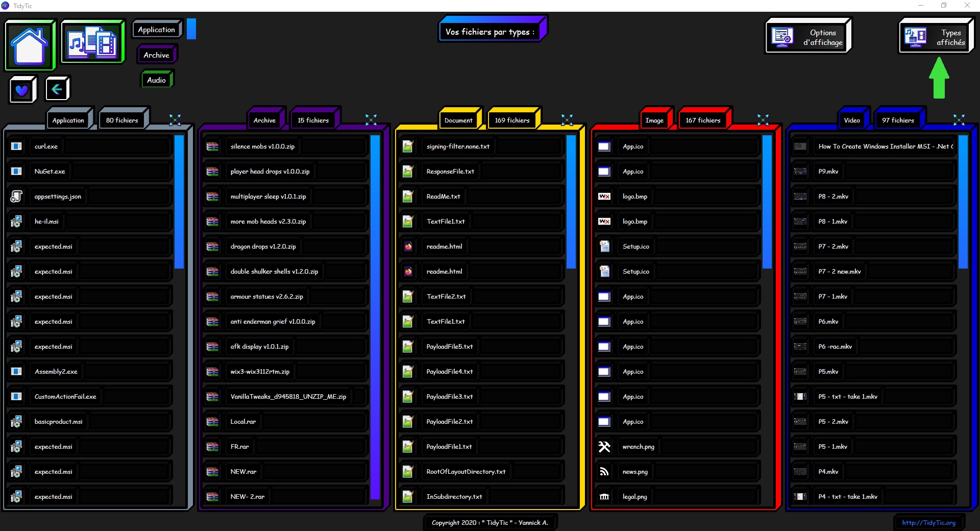Click the ReadMe.txt document icon

408,197
